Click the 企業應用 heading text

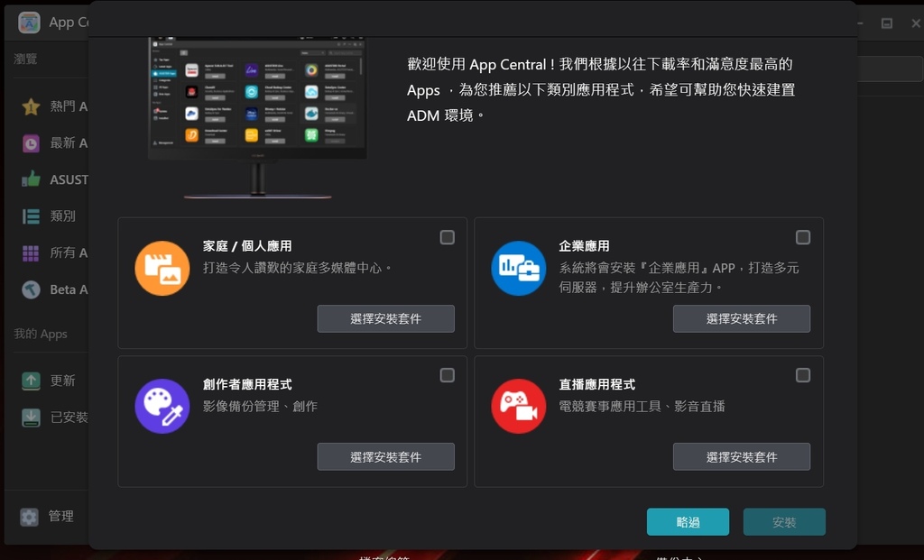pos(584,246)
